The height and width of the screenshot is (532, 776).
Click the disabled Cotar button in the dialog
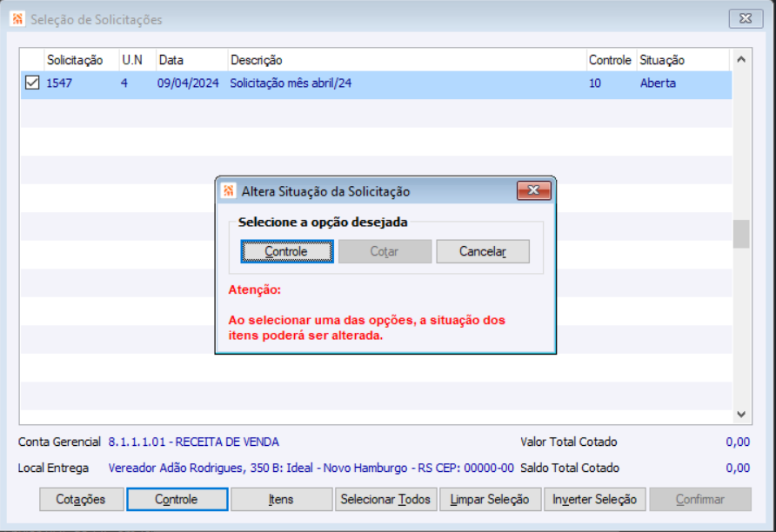pyautogui.click(x=385, y=251)
